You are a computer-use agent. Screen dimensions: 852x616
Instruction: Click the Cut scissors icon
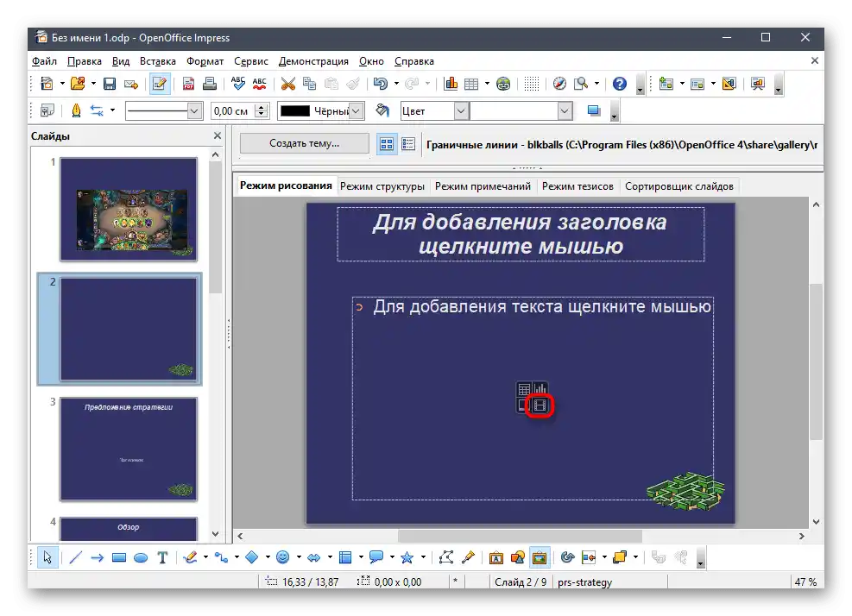(x=287, y=84)
